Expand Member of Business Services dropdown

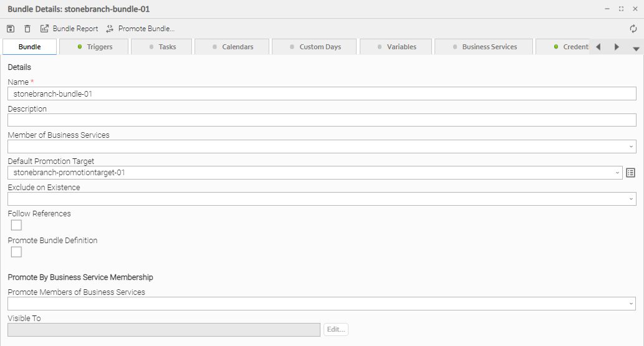click(631, 147)
